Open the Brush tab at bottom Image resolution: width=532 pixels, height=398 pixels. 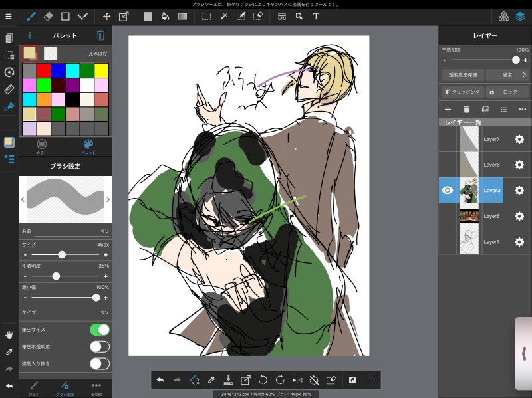34,389
